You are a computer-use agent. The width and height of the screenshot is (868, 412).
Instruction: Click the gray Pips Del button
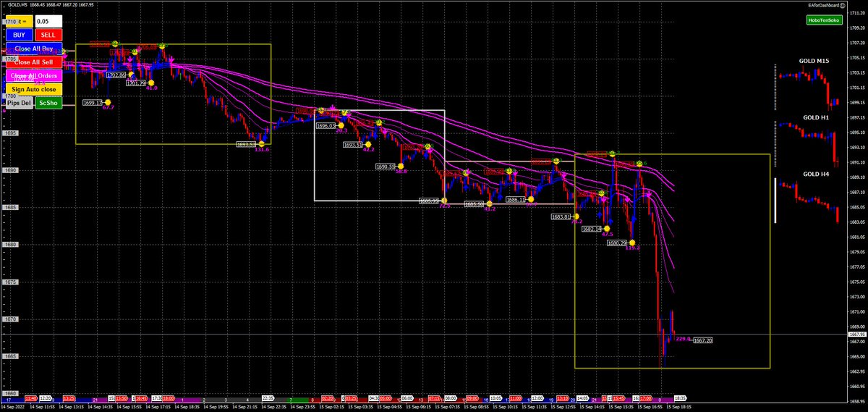19,103
